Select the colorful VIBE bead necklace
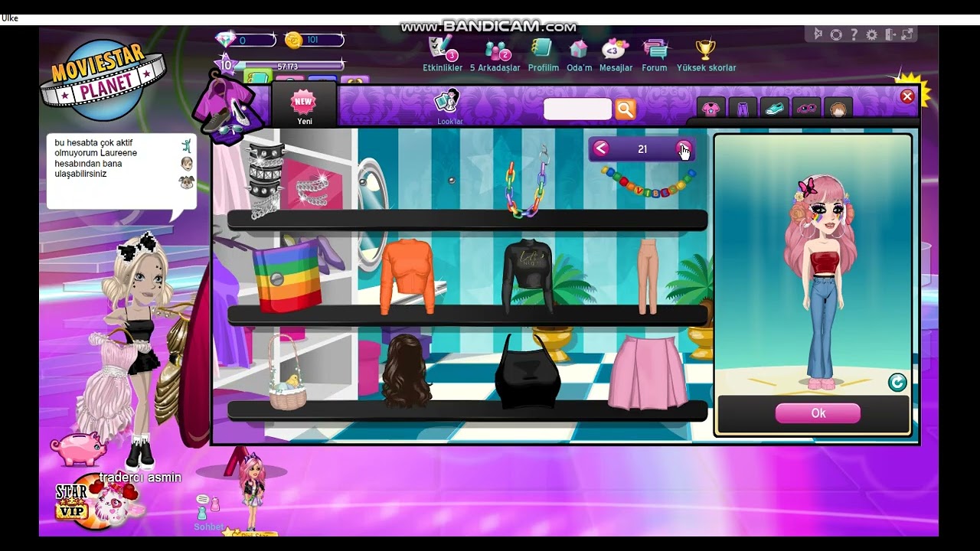Viewport: 980px width, 551px height. point(648,184)
